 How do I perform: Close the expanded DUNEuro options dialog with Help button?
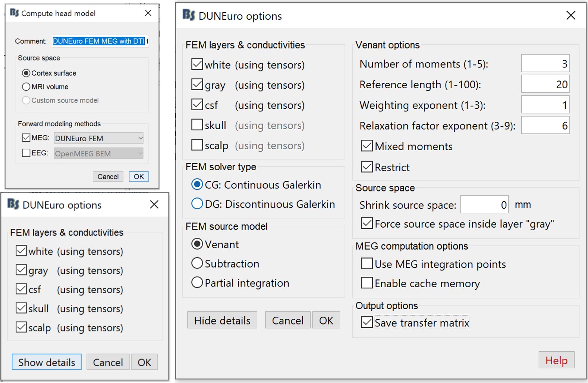click(570, 16)
